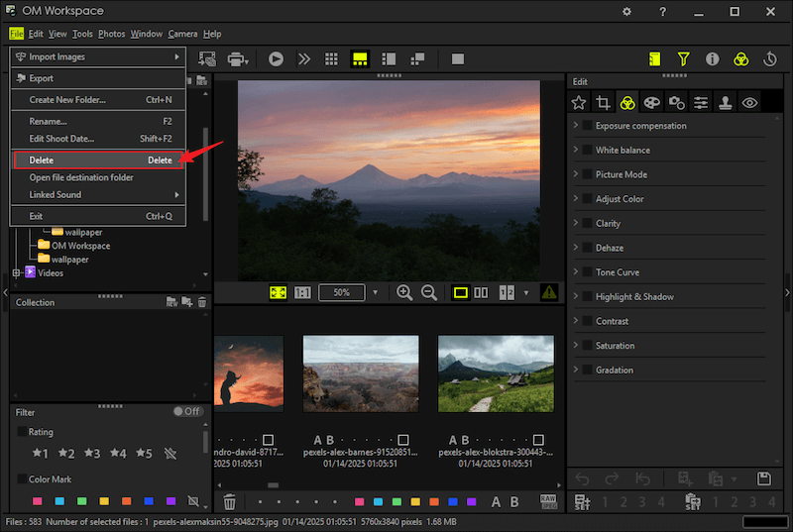Delete collection with trash icon in Collection panel
Screen dimensions: 793x532
click(x=202, y=302)
